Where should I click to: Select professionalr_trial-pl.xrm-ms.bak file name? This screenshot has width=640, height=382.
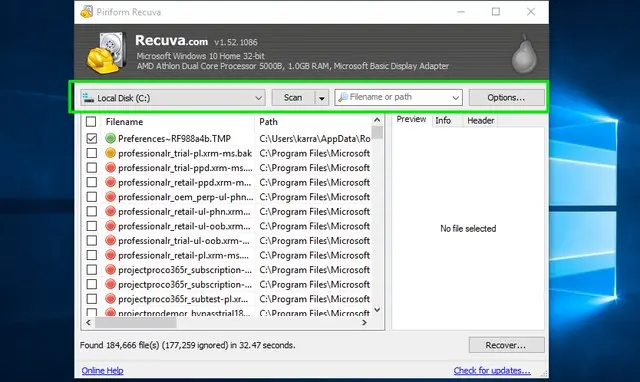(x=185, y=153)
